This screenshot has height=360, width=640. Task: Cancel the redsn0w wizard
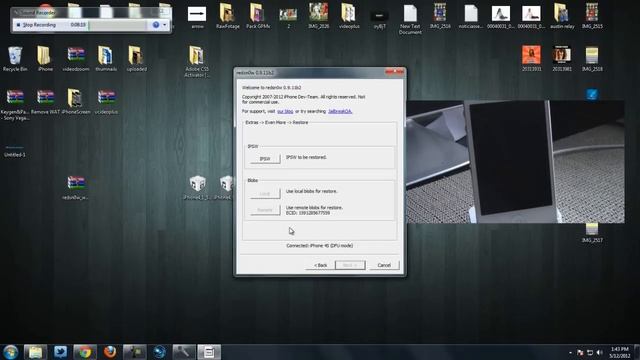click(384, 265)
